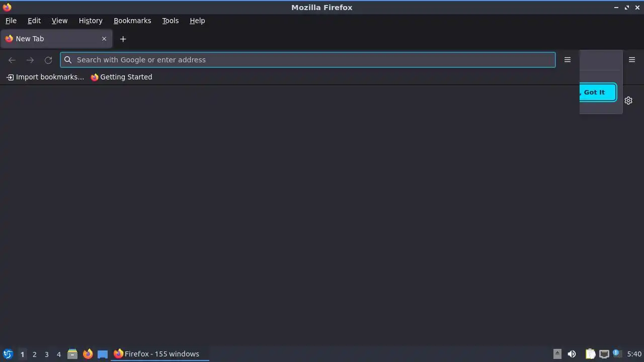The image size is (644, 362).
Task: Click Import bookmarks... in bookmarks toolbar
Action: click(x=45, y=77)
